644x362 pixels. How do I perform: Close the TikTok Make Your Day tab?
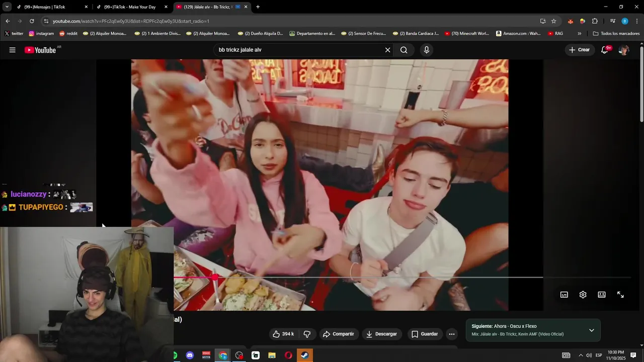click(x=166, y=7)
